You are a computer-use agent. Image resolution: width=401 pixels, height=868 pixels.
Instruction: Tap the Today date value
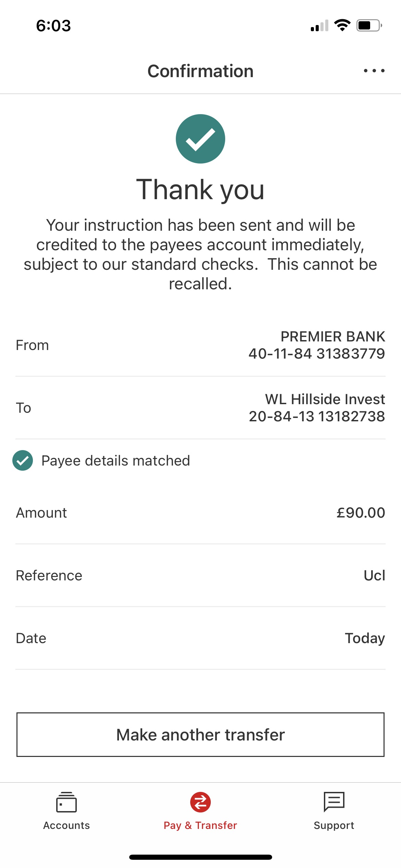(x=365, y=638)
